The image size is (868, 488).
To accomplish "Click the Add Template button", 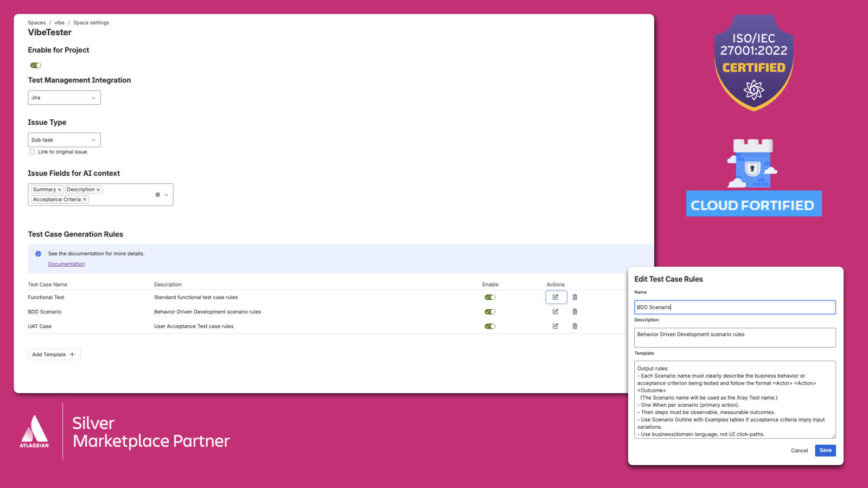I will pyautogui.click(x=54, y=354).
